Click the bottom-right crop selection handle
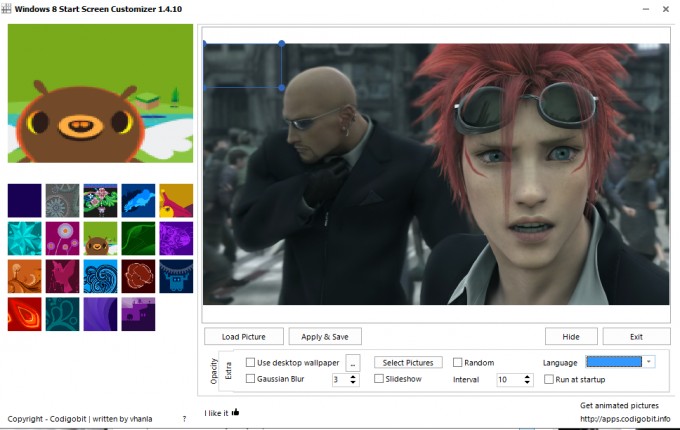This screenshot has height=430, width=680. click(x=281, y=88)
